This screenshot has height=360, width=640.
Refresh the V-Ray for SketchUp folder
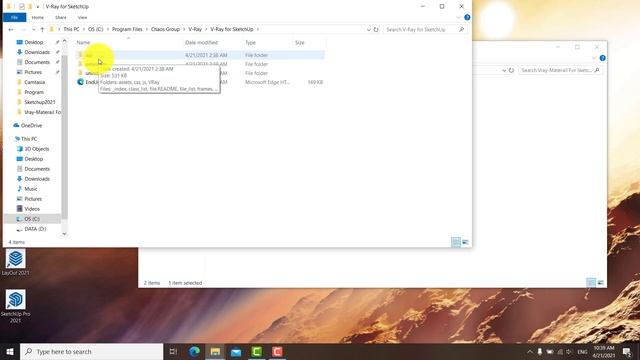pos(376,30)
